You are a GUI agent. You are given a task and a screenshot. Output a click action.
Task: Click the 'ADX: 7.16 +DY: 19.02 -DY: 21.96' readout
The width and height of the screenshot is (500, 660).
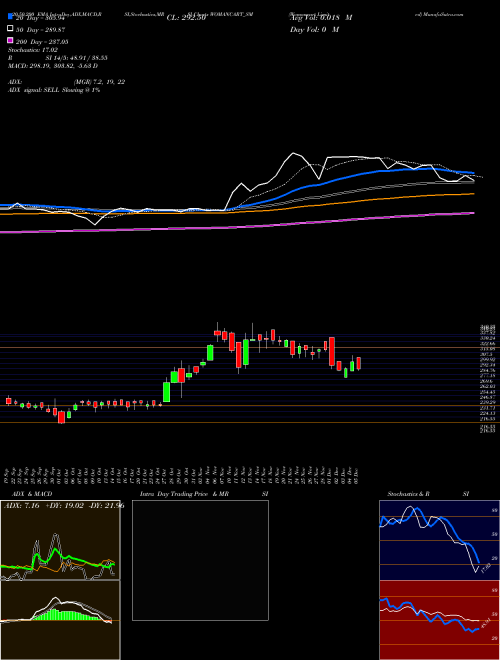tap(64, 506)
